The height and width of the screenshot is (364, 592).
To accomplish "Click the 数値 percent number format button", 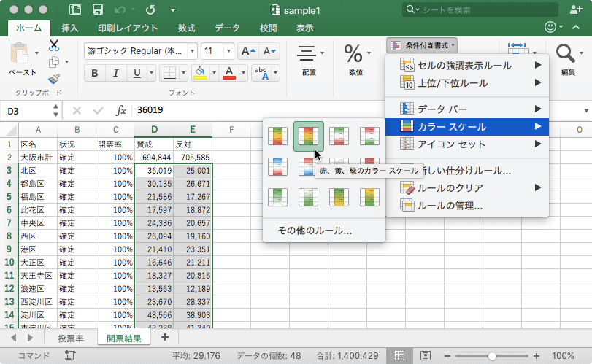I will [356, 59].
